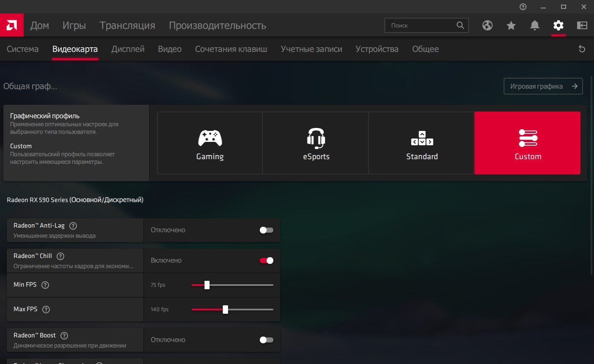Screen dimensions: 594x364
Task: Open notifications bell icon
Action: click(x=535, y=26)
